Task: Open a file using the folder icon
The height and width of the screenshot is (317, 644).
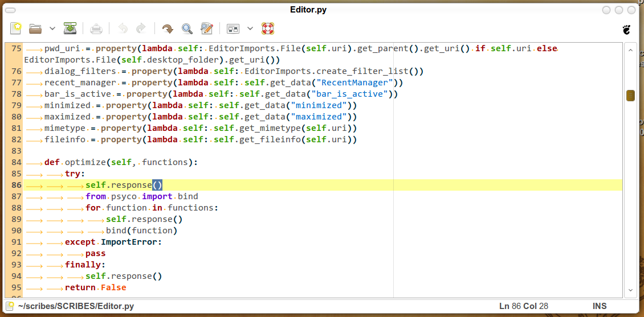Action: [36, 28]
